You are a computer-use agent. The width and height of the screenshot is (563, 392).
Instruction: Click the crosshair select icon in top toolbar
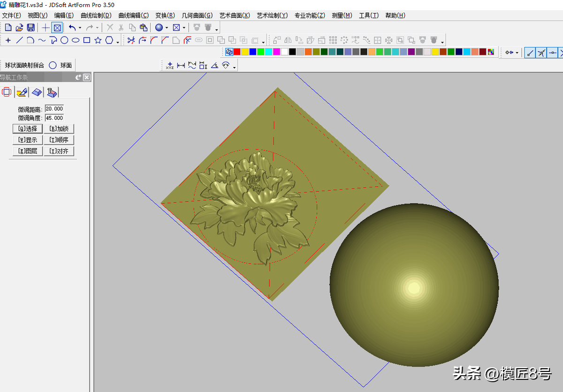[x=46, y=28]
